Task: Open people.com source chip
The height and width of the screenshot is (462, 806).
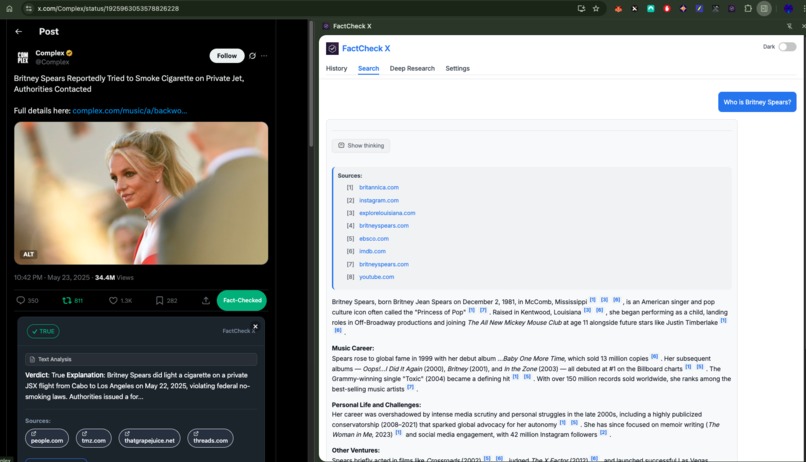Action: [x=47, y=438]
